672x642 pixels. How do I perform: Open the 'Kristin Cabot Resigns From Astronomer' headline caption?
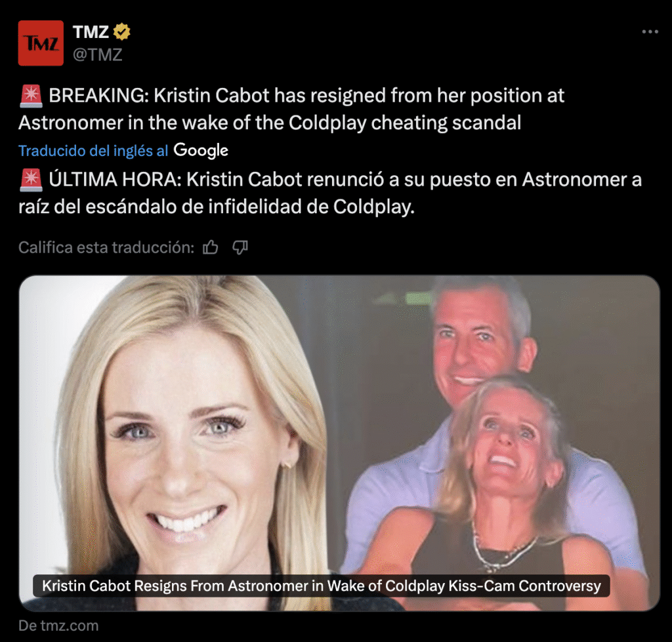[322, 586]
